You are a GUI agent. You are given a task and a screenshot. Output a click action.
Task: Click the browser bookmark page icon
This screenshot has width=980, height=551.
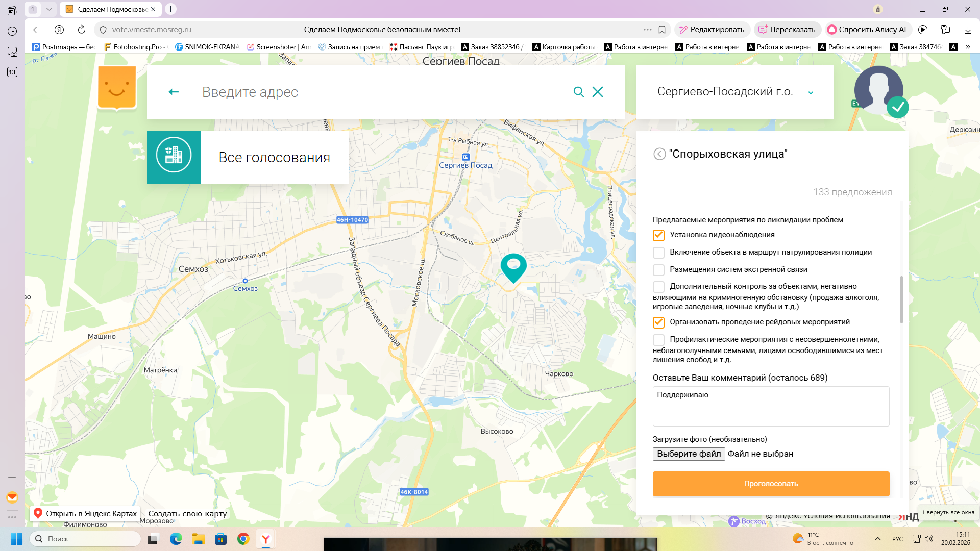coord(662,30)
